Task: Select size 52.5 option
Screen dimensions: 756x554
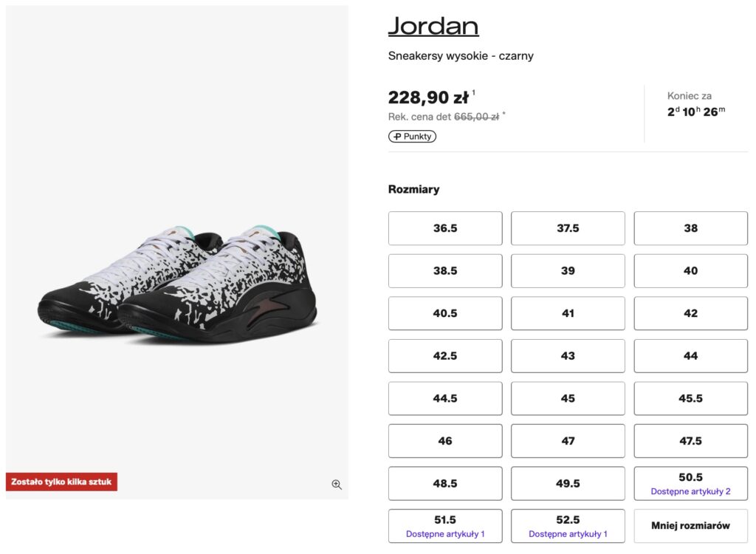Action: click(568, 526)
